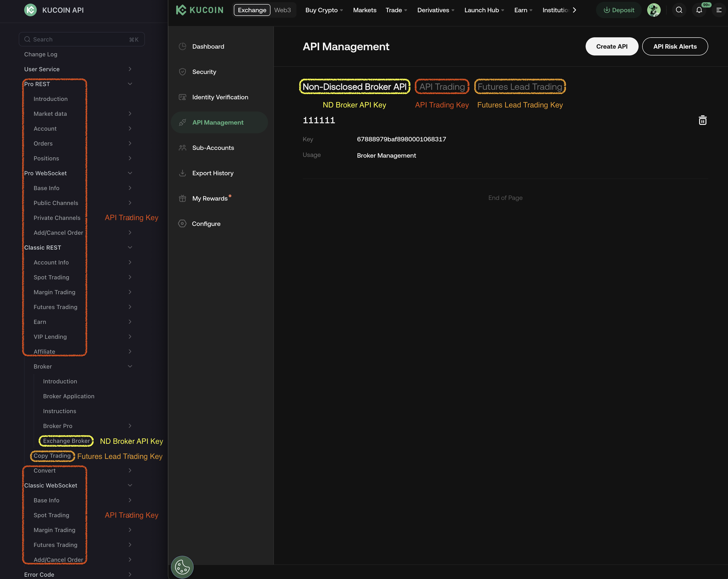The height and width of the screenshot is (579, 728).
Task: Open the cookie preferences icon
Action: click(x=182, y=567)
